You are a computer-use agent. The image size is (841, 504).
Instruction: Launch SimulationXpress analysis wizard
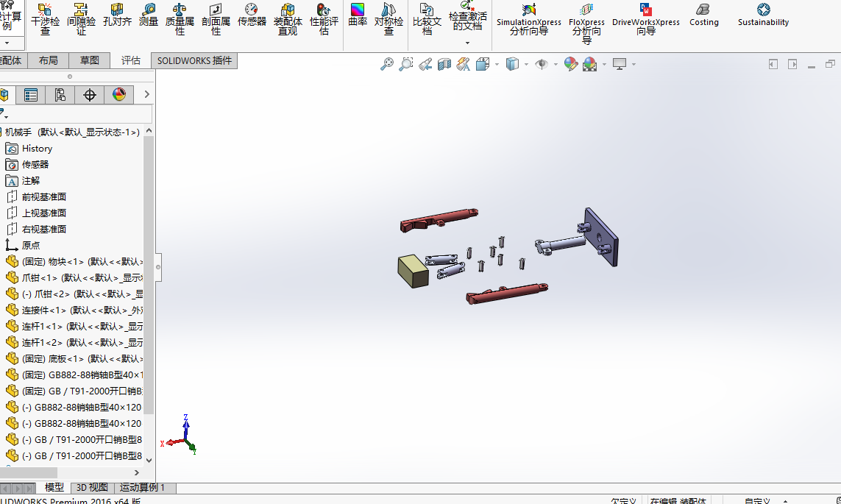(x=529, y=19)
